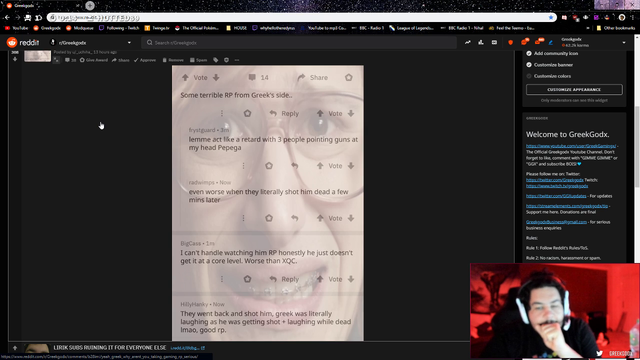640x360 pixels.
Task: Open the Chrome three-dot menu
Action: 632,18
